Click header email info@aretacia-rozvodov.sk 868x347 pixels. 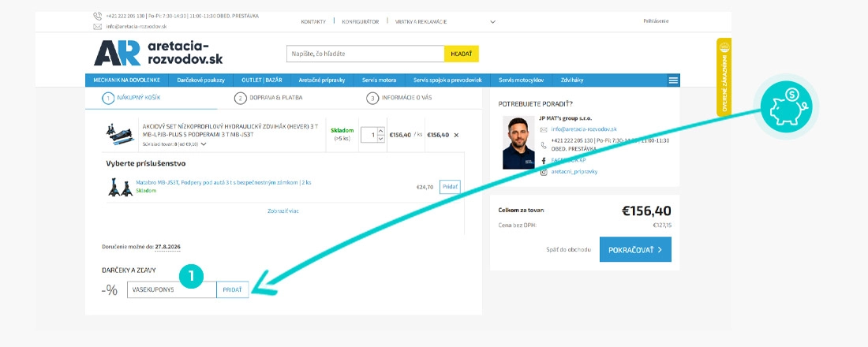click(x=137, y=27)
